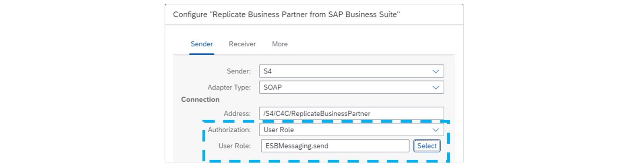
Task: Open the Adapter Type dropdown showing SOAP
Action: pyautogui.click(x=351, y=87)
